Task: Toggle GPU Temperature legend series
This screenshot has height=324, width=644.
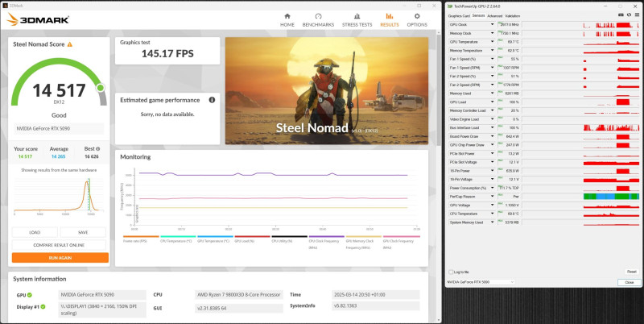Action: pos(215,239)
